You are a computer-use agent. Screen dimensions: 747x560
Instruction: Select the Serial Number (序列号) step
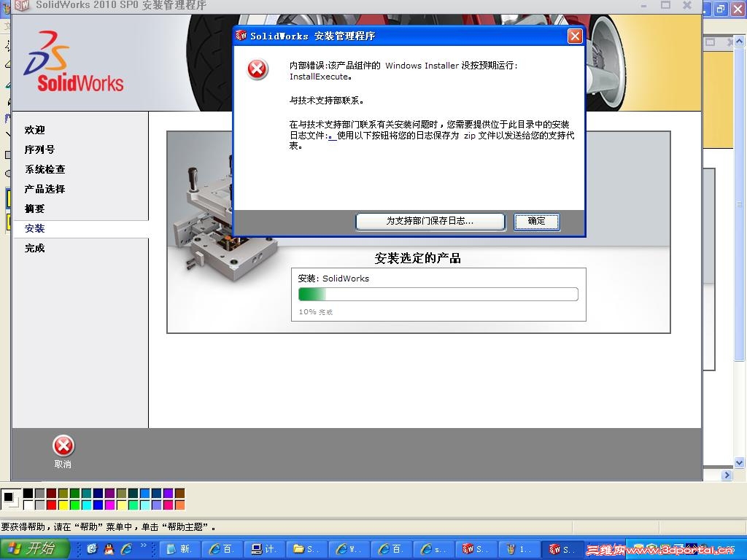click(39, 149)
